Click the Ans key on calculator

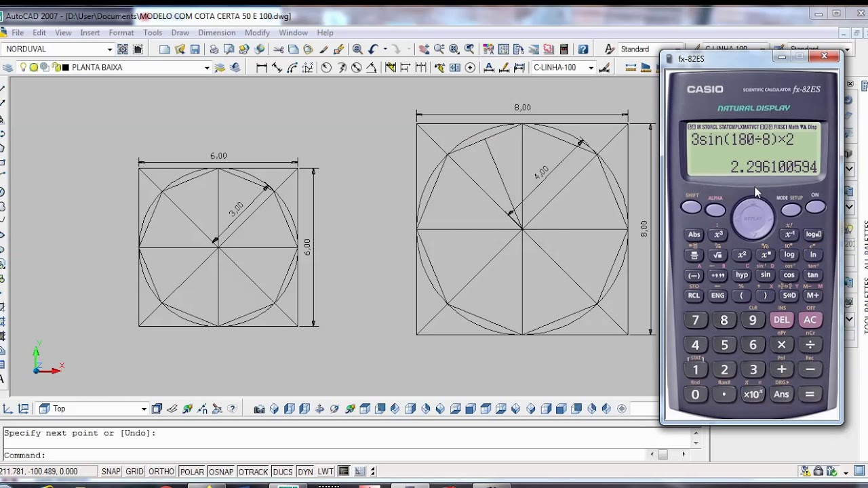[781, 394]
